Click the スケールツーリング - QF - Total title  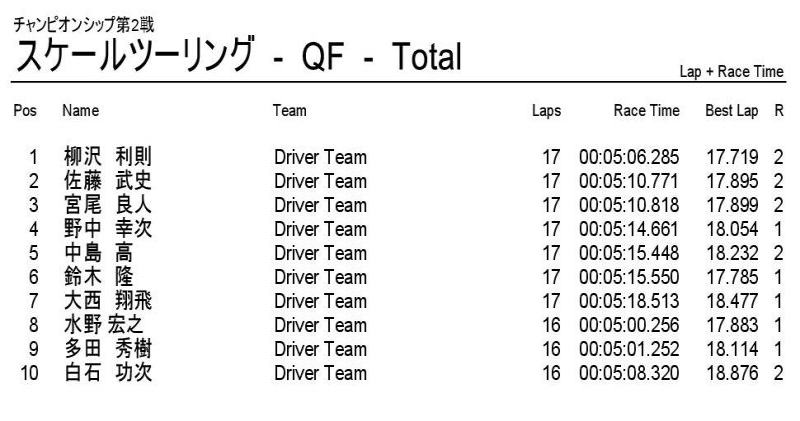tap(239, 55)
